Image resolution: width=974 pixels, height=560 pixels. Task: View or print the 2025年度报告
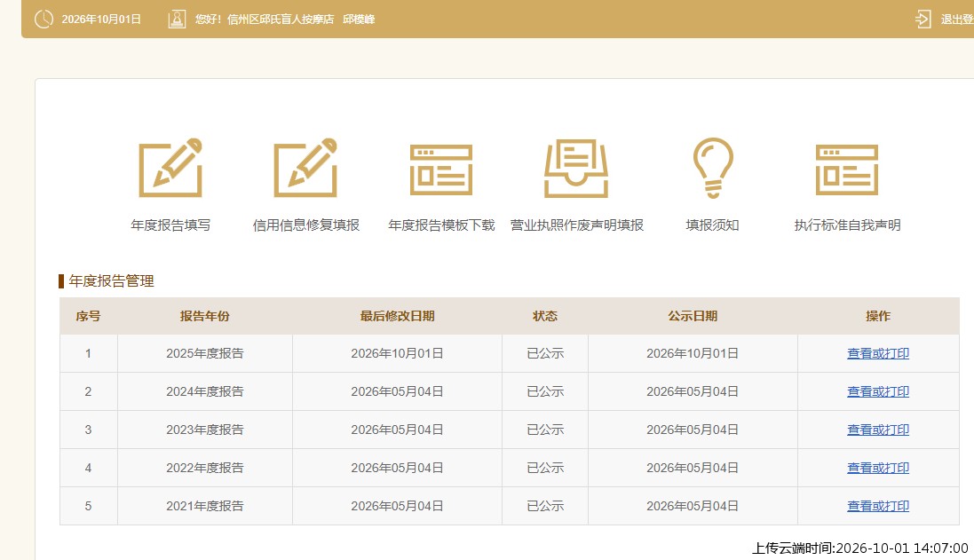[878, 353]
